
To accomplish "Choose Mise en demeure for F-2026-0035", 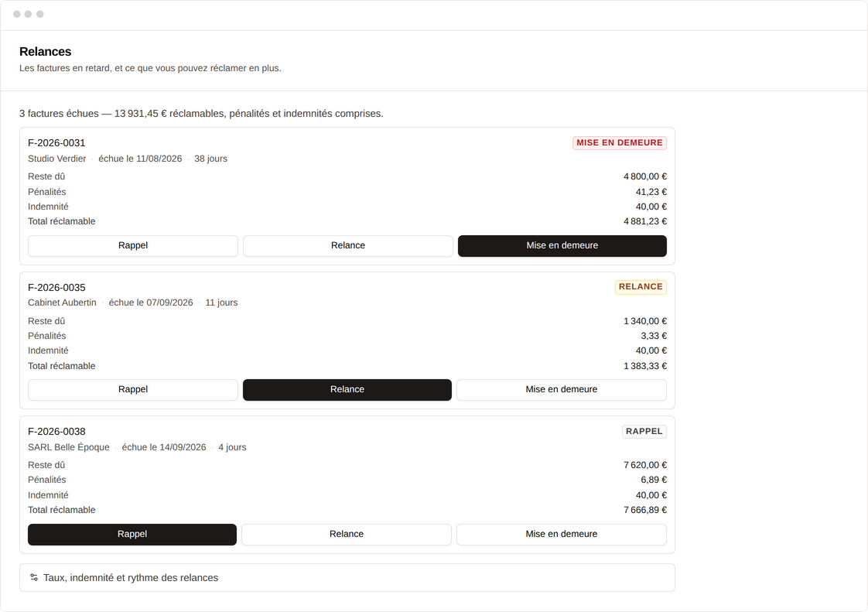I will click(x=562, y=390).
